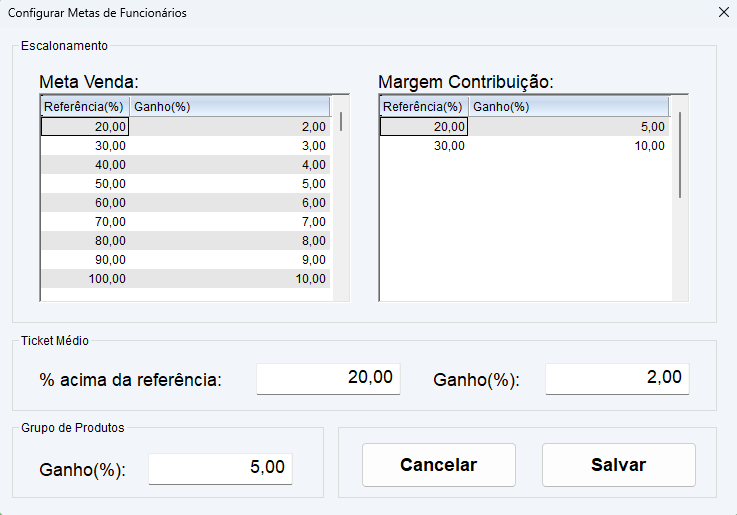This screenshot has height=515, width=737.
Task: Select the 90,00 reference cell in Meta Venda
Action: [x=85, y=259]
